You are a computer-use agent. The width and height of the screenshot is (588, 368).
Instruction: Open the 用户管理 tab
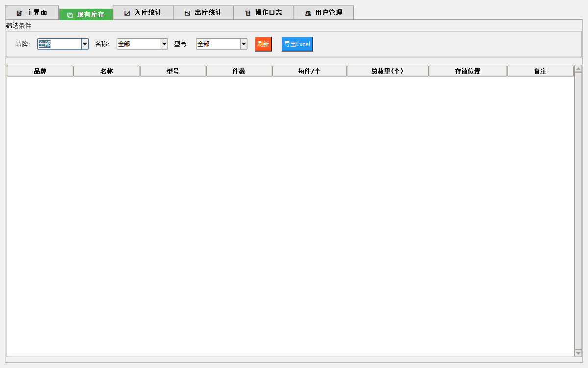pyautogui.click(x=323, y=13)
